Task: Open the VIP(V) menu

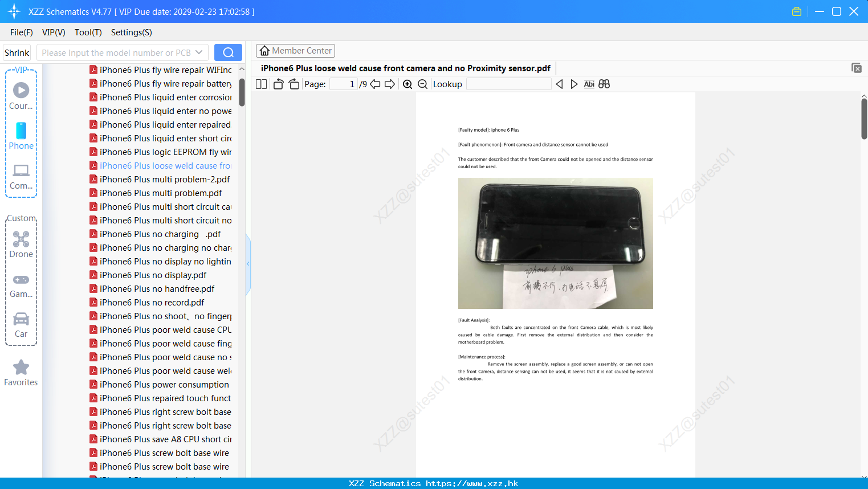Action: point(54,32)
